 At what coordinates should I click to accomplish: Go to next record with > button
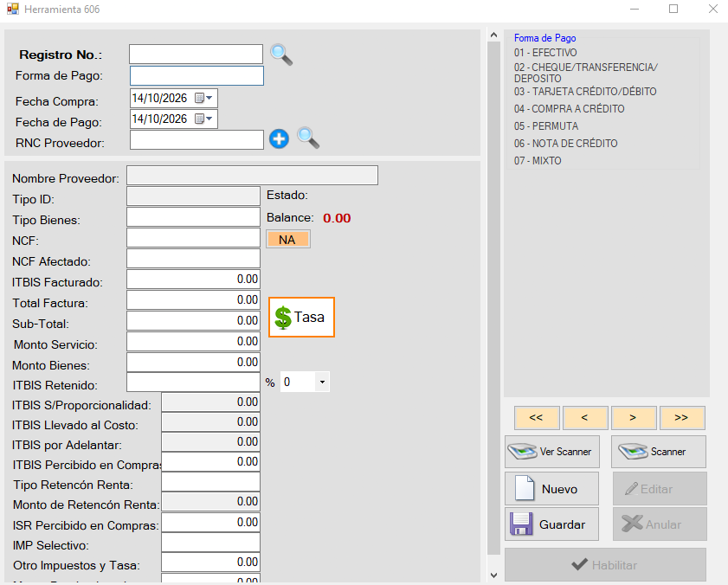coord(634,418)
